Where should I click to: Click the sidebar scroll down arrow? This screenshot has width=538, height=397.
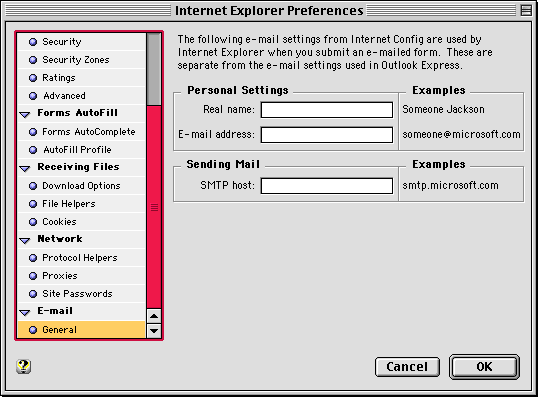(x=154, y=331)
